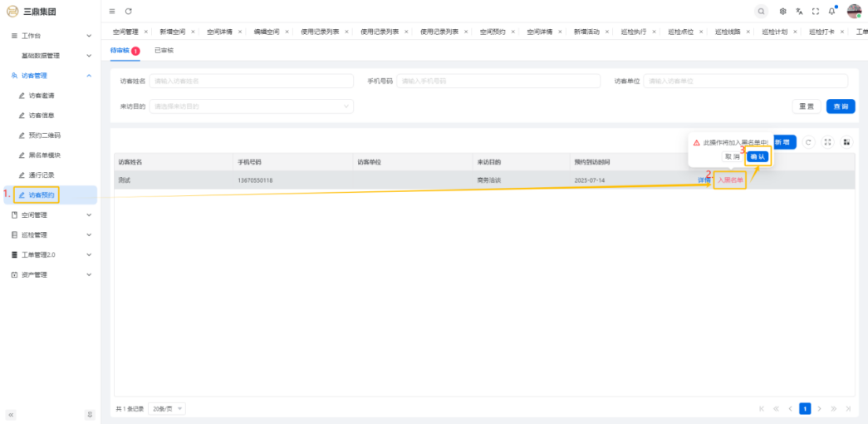Screen dimensions: 868x424
Task: Open column settings grid icon
Action: point(846,142)
